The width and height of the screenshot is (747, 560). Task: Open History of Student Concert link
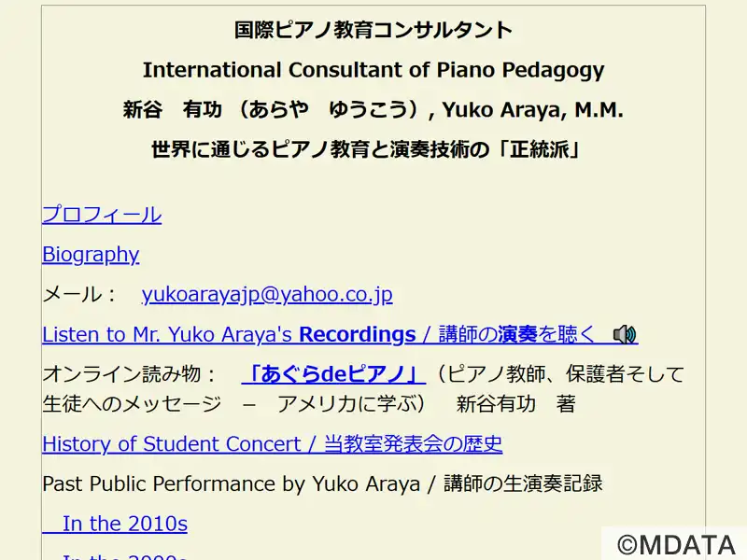pyautogui.click(x=272, y=444)
